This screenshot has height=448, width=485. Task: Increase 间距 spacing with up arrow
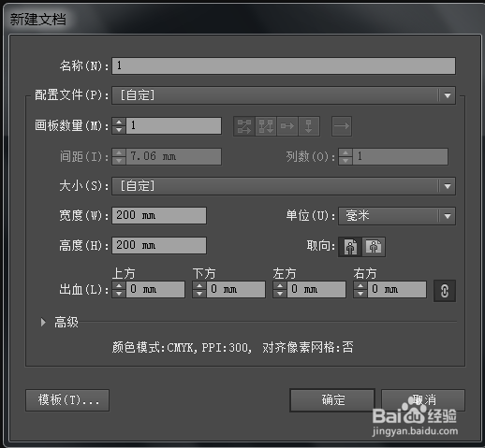click(119, 152)
